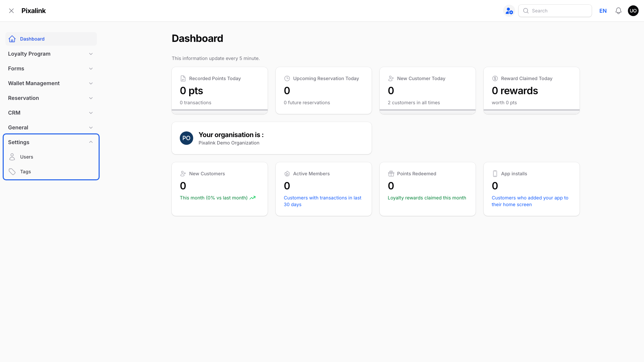Image resolution: width=644 pixels, height=362 pixels.
Task: Expand Wallet Management in sidebar
Action: point(51,83)
